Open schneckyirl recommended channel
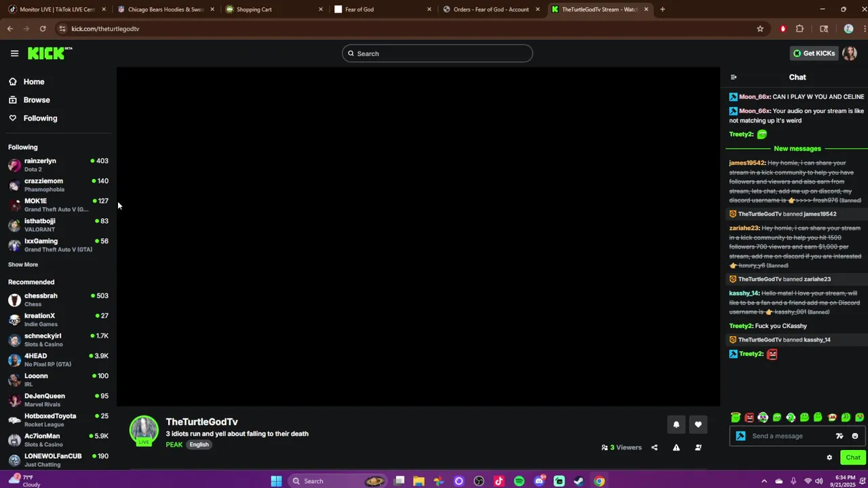Viewport: 868px width, 488px height. [58, 340]
